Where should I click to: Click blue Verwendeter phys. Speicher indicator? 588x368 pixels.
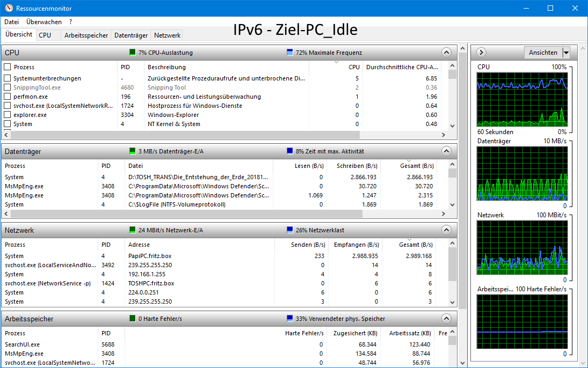(289, 319)
